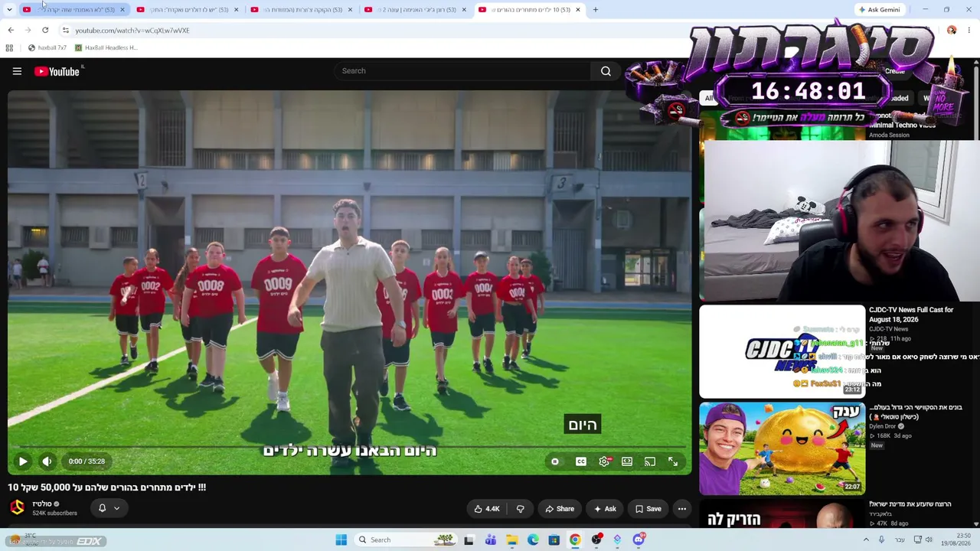Switch to theater mode
The image size is (980, 551).
click(x=627, y=461)
